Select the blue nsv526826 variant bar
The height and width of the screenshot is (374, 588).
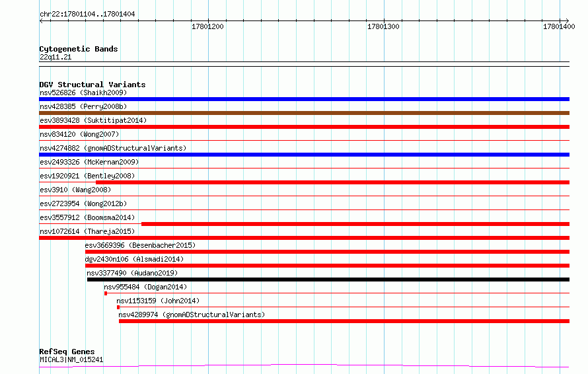click(304, 99)
